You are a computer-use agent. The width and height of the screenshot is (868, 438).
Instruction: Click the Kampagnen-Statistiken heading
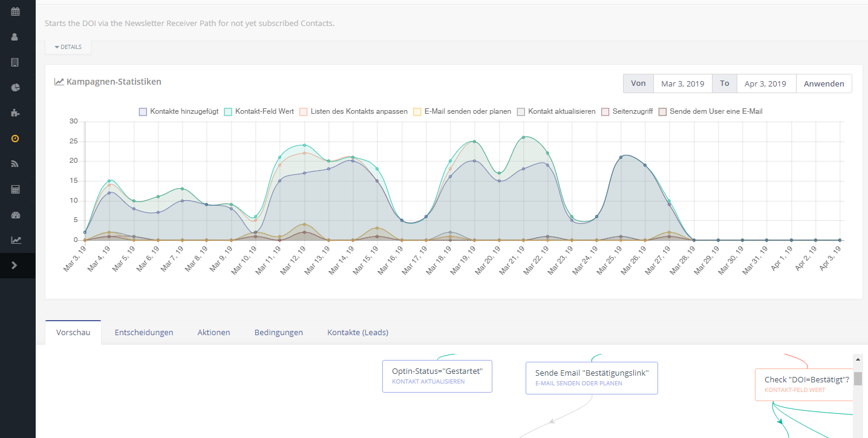(x=114, y=82)
